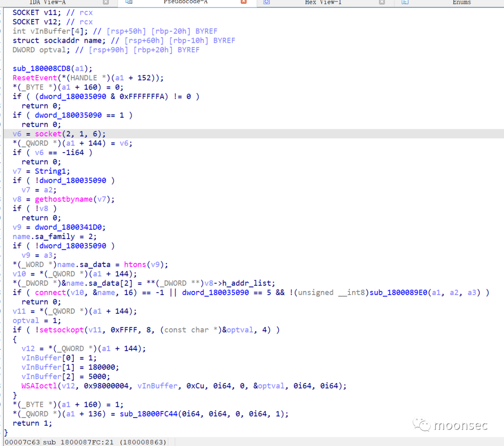Viewport: 504px width, 446px height.
Task: Click the Enums tab icon
Action: click(405, 2)
